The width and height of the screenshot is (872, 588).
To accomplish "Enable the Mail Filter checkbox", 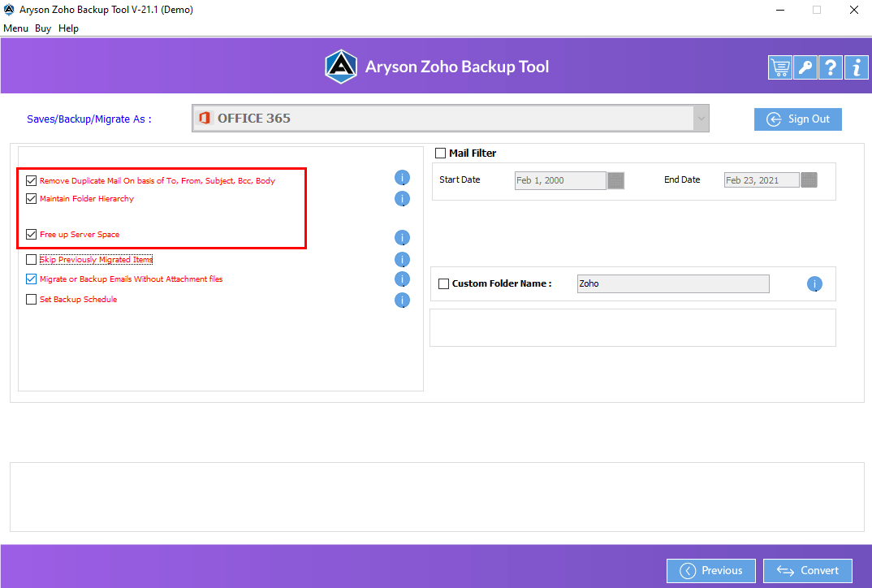I will coord(440,153).
